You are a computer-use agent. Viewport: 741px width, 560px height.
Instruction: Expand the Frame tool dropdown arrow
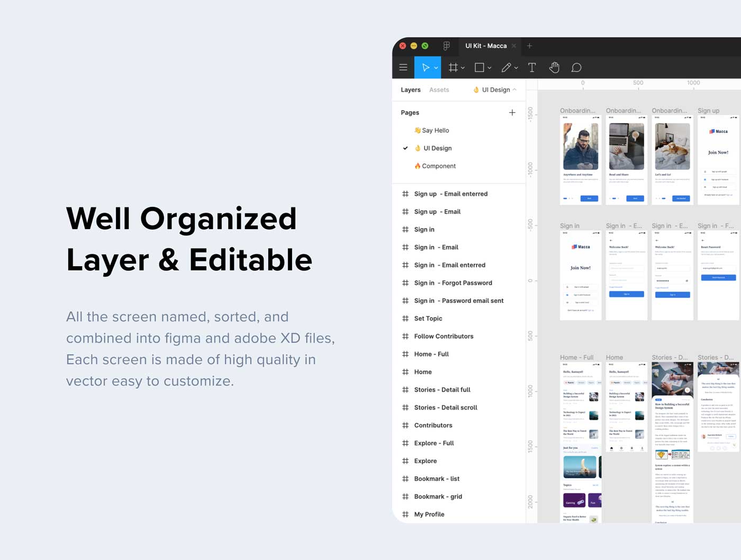click(463, 68)
